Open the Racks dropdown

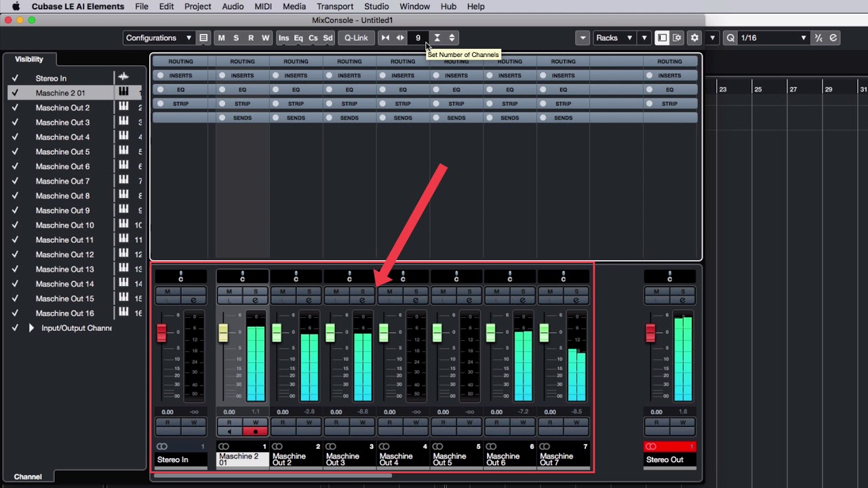(614, 38)
